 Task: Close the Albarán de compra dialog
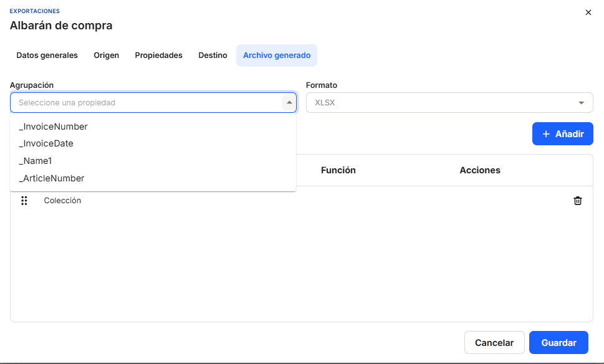(588, 12)
